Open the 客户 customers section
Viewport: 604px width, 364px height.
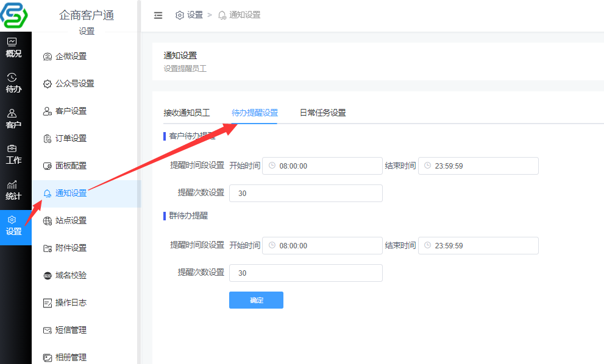tap(14, 119)
